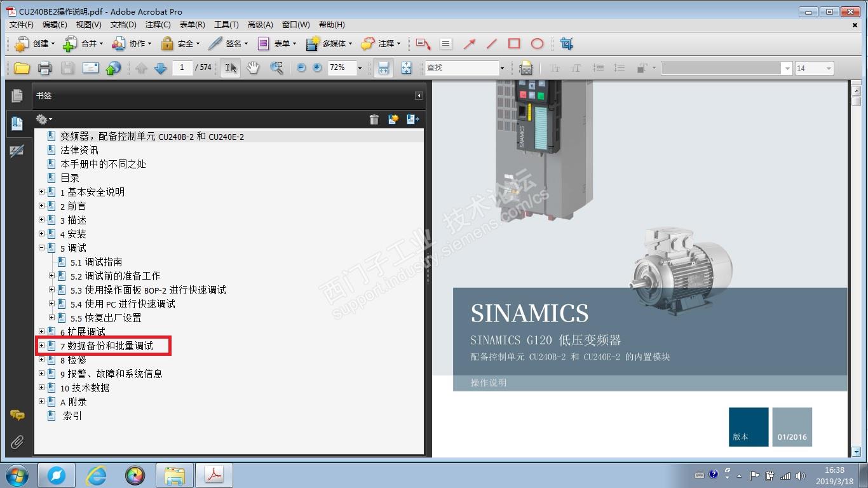Viewport: 868px width, 488px height.
Task: Open the comments panel speech-bubble icon
Action: pyautogui.click(x=17, y=415)
